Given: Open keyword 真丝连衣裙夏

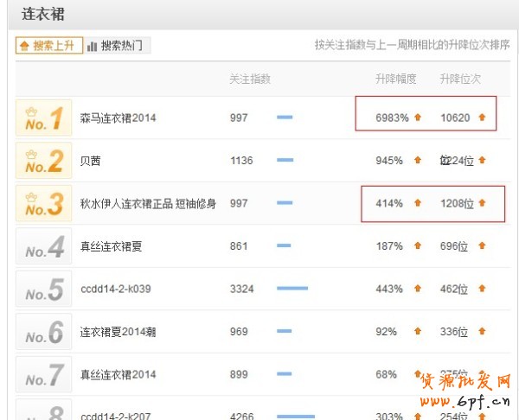Looking at the screenshot, I should (111, 246).
